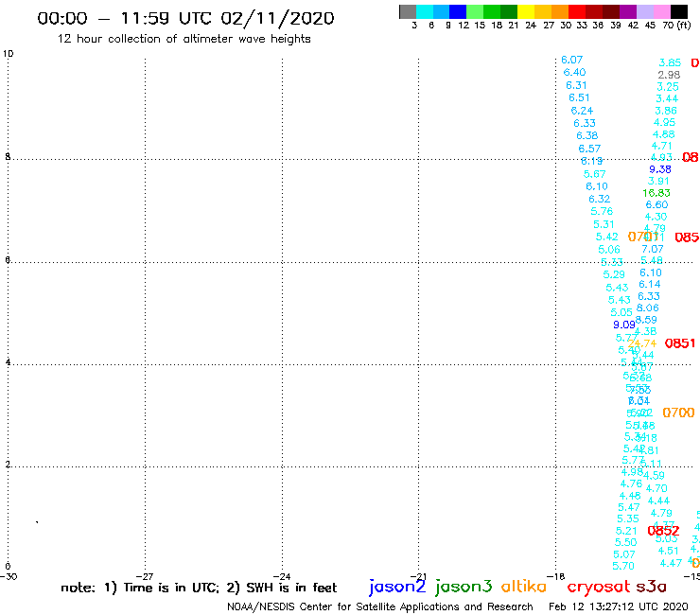Click the 3.85 wave height value

[x=670, y=62]
